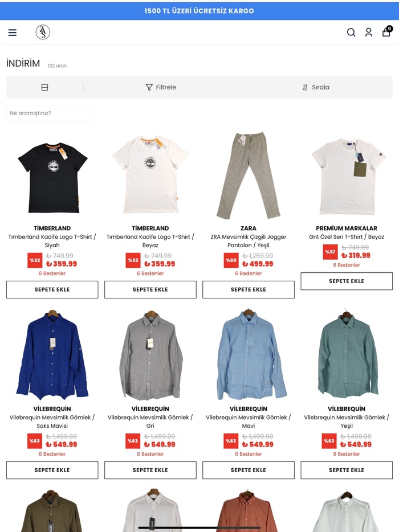The image size is (399, 532).
Task: Add Gnt Özel Seri T-Shirt to cart
Action: (347, 281)
